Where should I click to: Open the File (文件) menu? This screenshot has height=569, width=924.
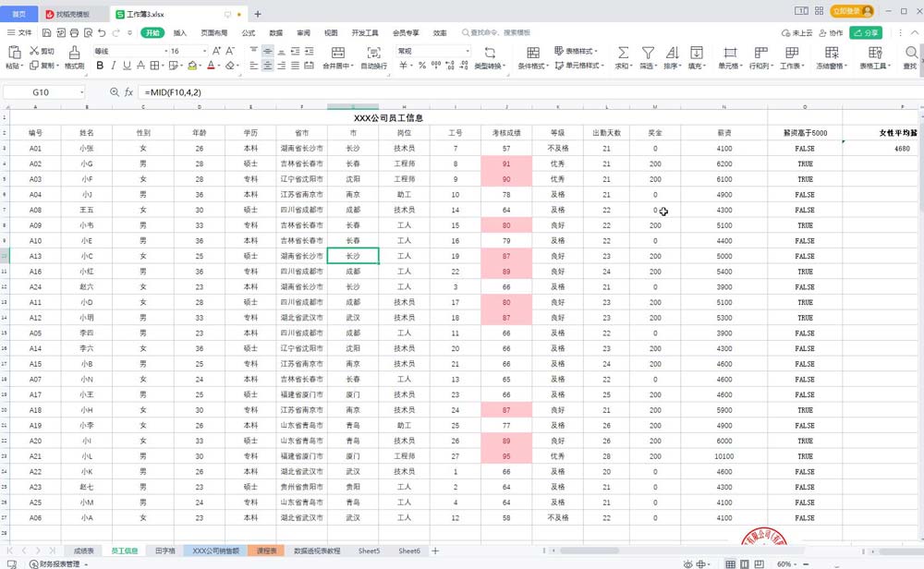pos(20,32)
